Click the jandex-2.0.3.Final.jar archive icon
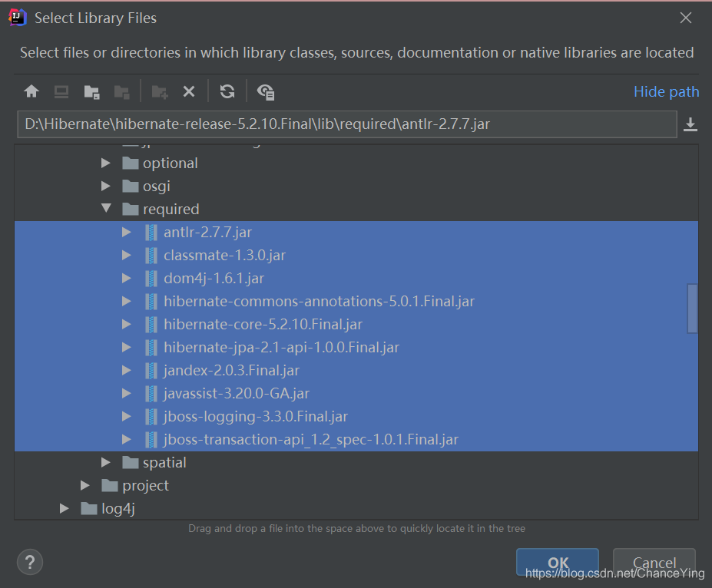This screenshot has width=712, height=588. (151, 371)
